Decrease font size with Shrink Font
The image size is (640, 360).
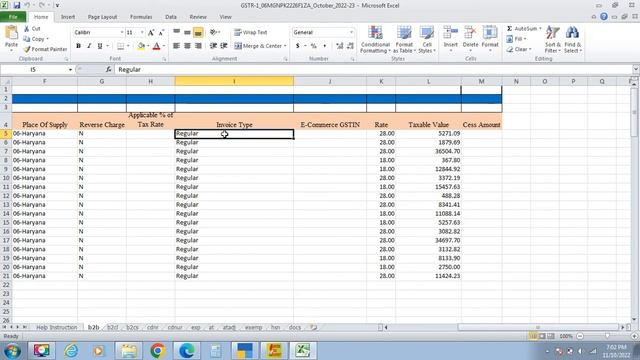[161, 32]
